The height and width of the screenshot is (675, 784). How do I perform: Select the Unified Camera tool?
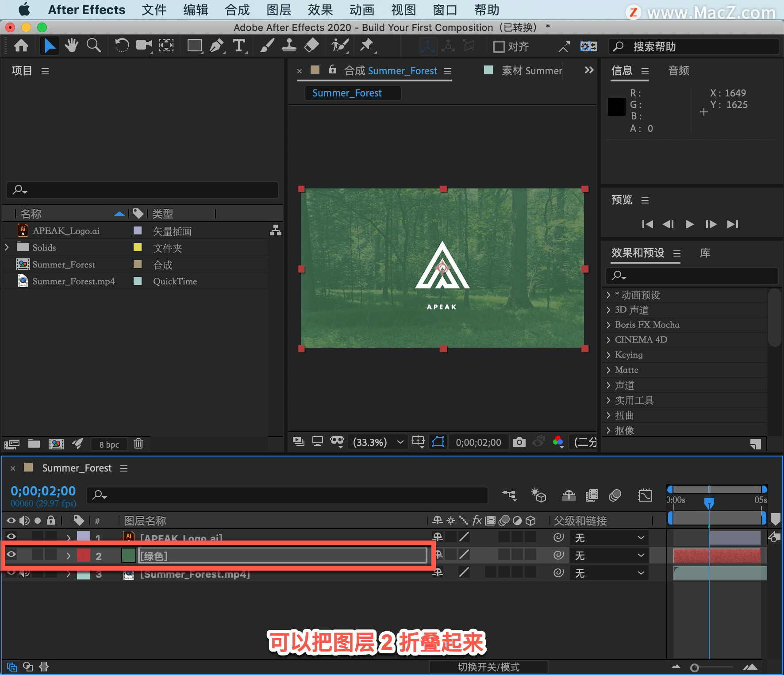144,46
